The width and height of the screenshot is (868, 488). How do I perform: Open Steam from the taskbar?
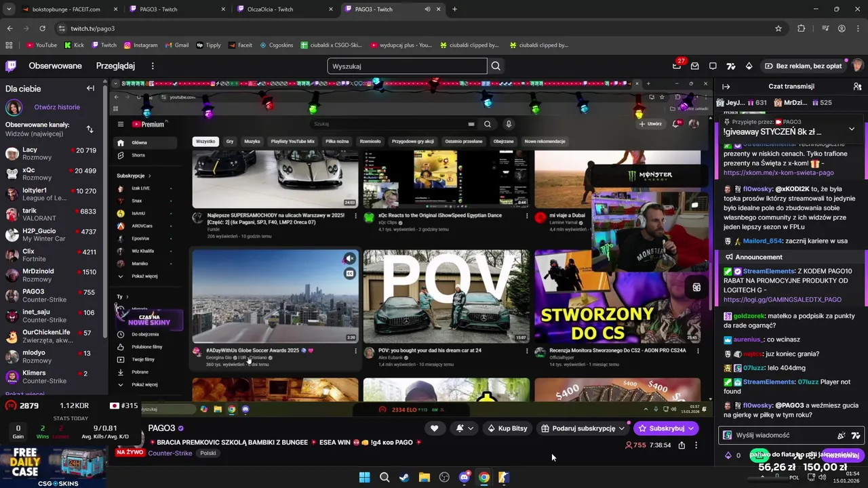tap(404, 477)
